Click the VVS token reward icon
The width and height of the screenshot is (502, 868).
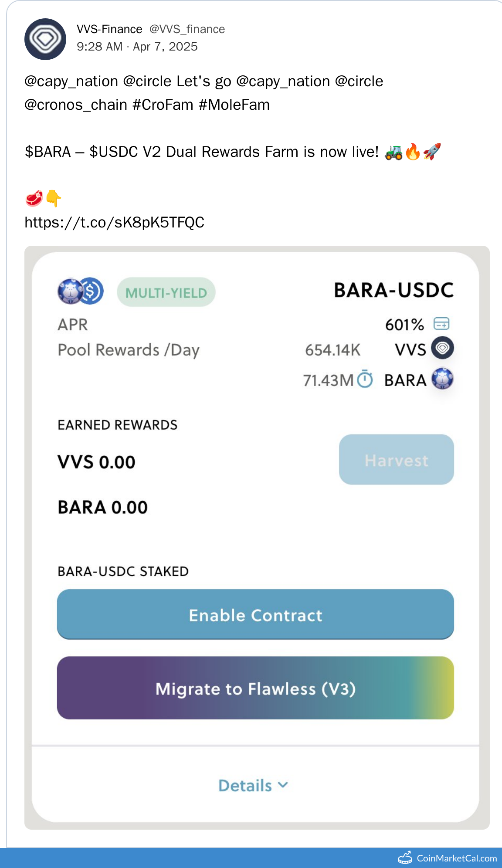pos(442,348)
